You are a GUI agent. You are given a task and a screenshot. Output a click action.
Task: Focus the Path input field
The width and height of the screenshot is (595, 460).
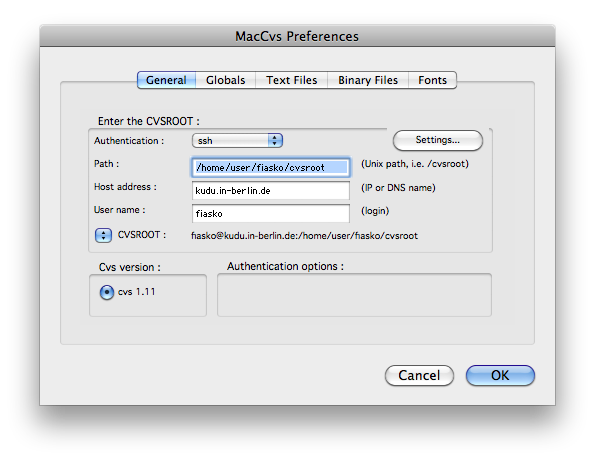point(271,167)
